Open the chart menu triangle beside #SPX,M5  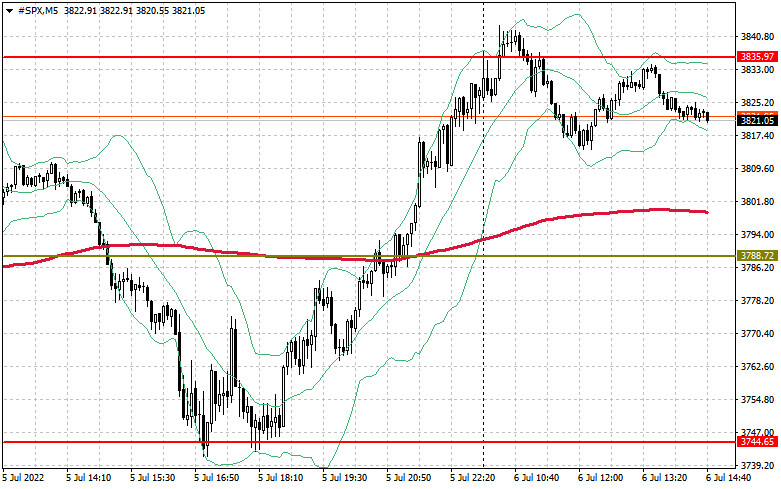click(9, 11)
